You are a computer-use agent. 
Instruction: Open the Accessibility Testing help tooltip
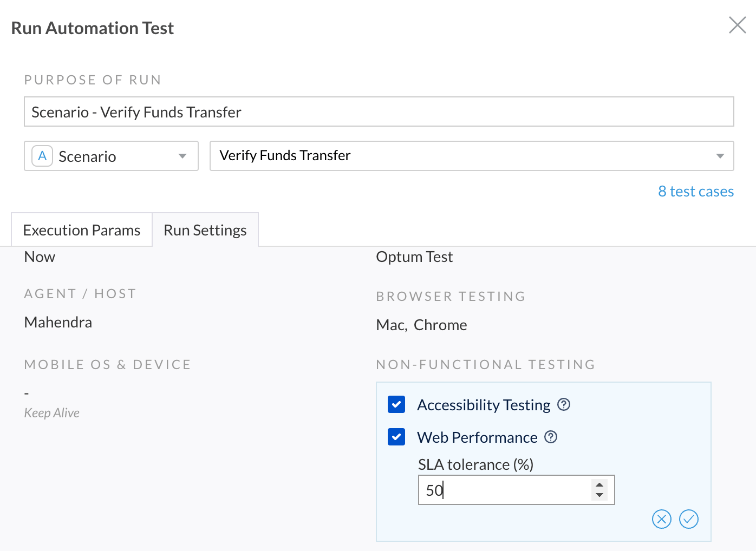(x=564, y=404)
